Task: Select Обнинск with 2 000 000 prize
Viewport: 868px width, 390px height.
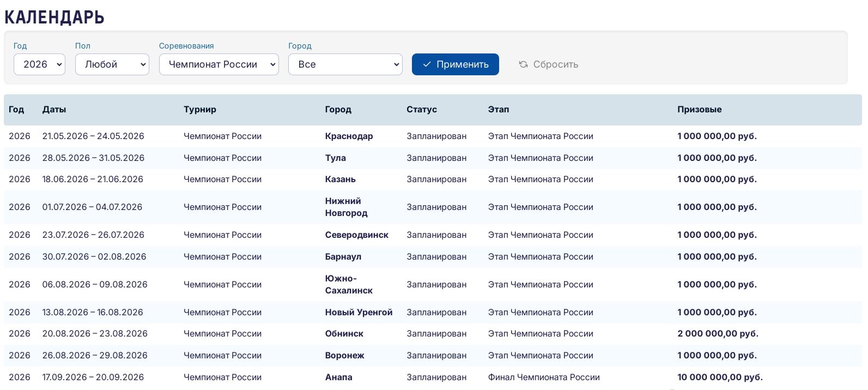Action: 344,334
